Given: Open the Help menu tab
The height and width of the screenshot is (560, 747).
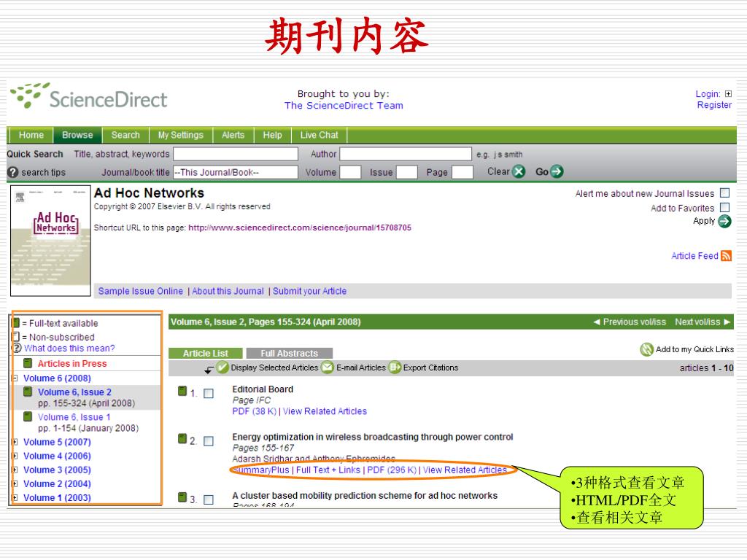Looking at the screenshot, I should point(273,135).
